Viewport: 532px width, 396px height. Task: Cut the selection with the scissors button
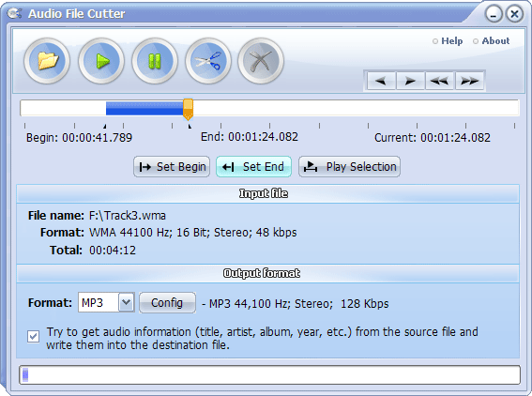coord(208,61)
